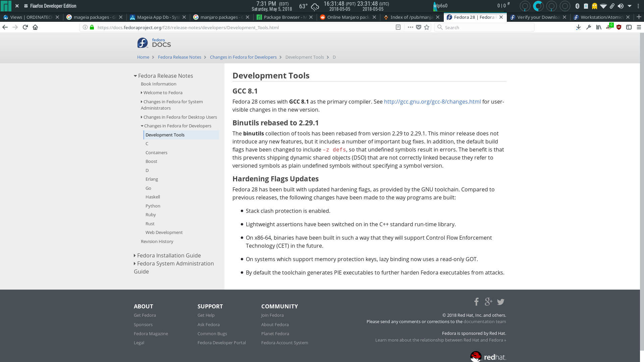Open a new browser tab
Viewport: 644px width, 362px height.
(639, 17)
